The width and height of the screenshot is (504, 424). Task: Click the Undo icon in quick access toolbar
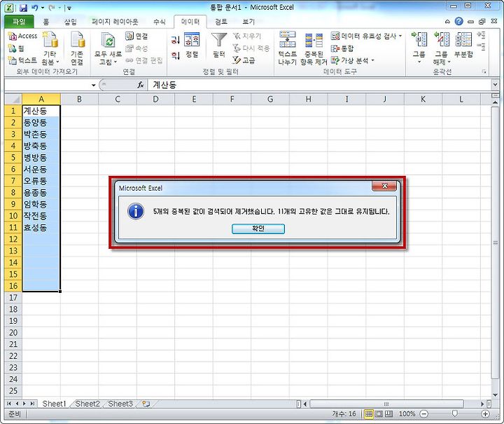[35, 8]
